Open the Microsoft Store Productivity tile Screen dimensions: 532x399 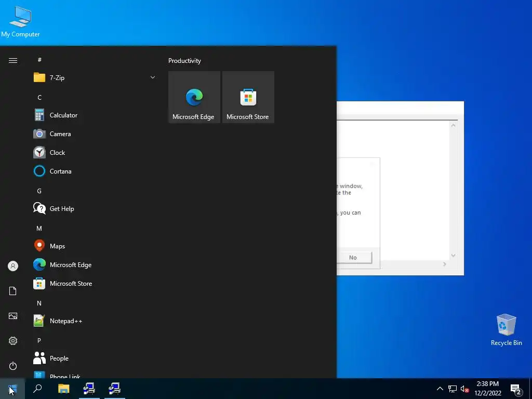(x=248, y=97)
